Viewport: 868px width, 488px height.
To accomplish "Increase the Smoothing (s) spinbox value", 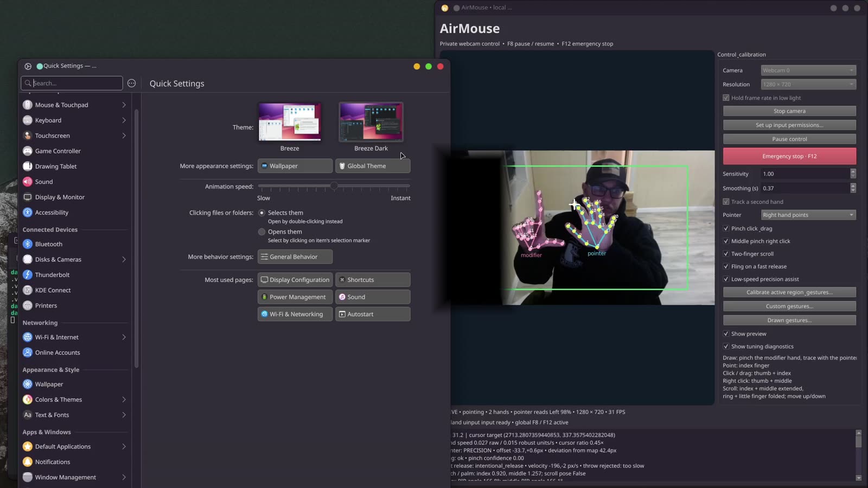I will tap(853, 185).
